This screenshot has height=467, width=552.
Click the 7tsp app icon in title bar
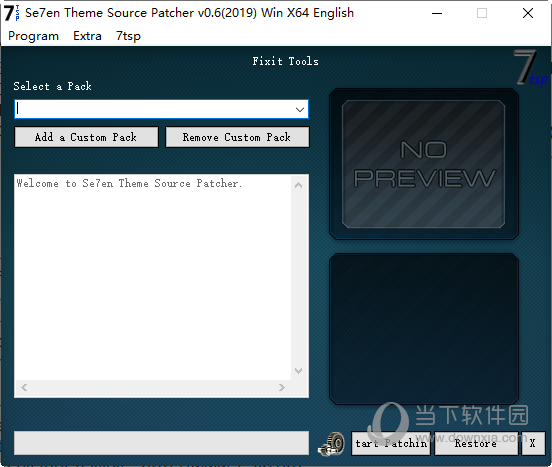click(11, 13)
